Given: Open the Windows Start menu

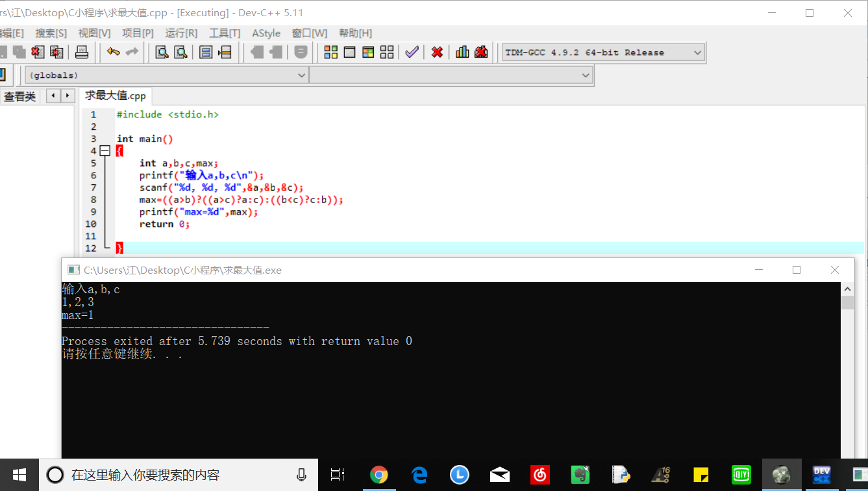Looking at the screenshot, I should tap(19, 475).
